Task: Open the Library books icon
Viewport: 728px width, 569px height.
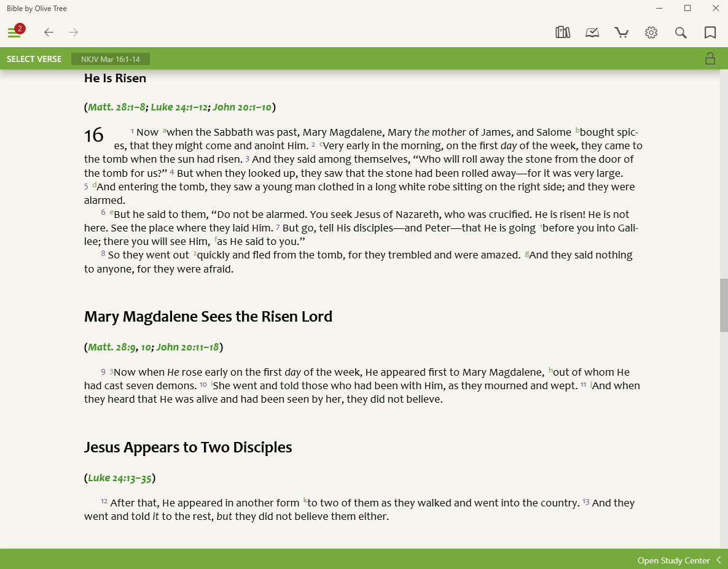Action: click(x=563, y=33)
